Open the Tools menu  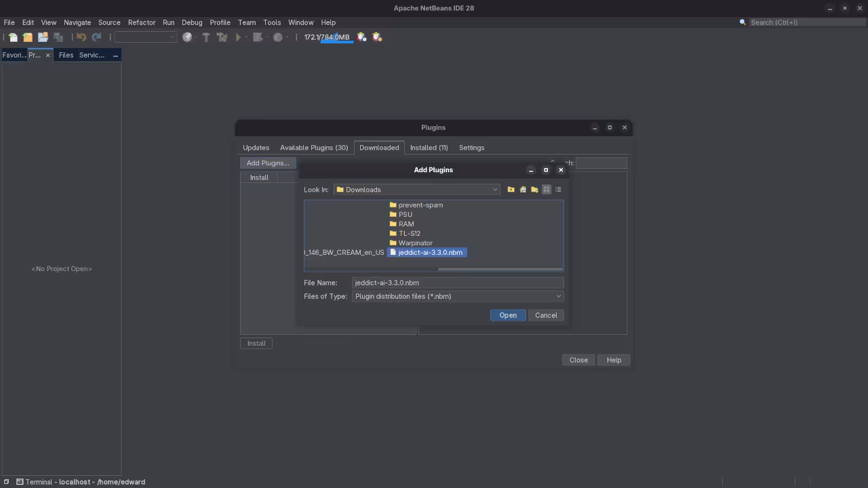pyautogui.click(x=271, y=22)
